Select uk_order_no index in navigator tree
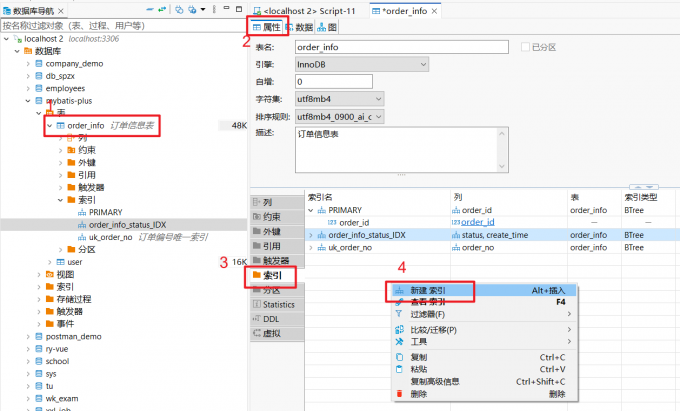 (110, 237)
